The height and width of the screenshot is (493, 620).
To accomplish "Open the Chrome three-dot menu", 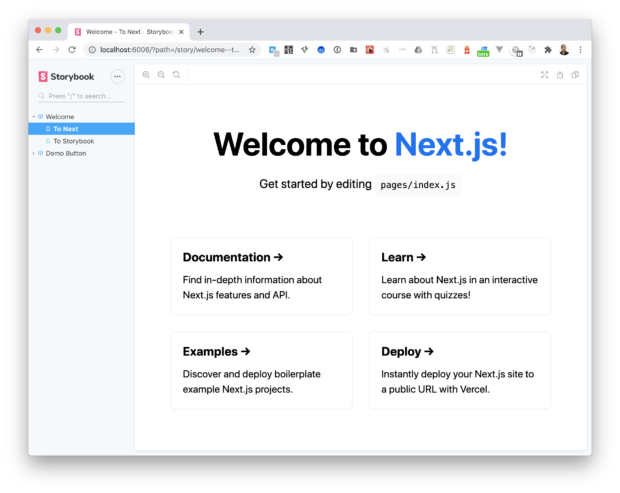I will pos(580,50).
